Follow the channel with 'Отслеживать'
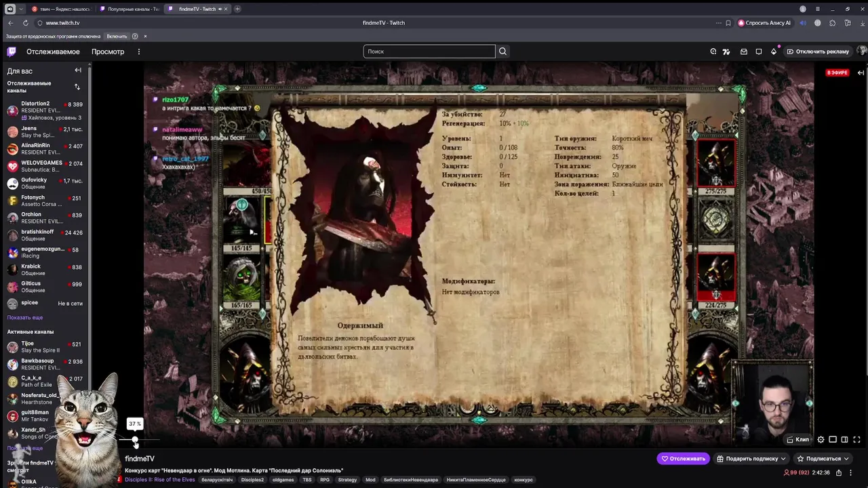 684,459
